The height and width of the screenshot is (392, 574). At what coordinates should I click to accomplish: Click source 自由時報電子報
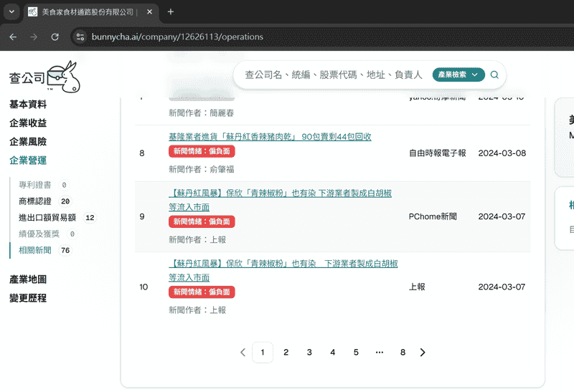tap(438, 153)
